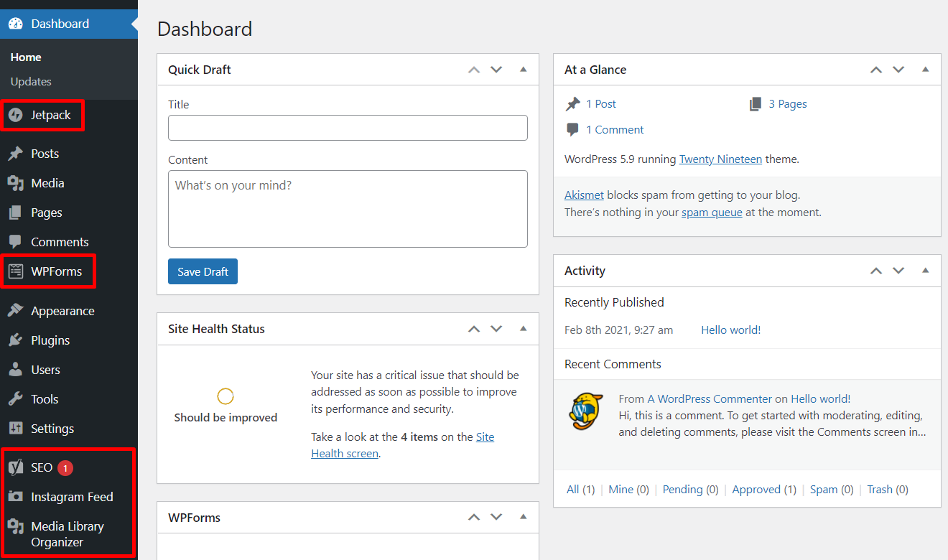The width and height of the screenshot is (948, 560).
Task: Click the Save Draft button
Action: click(x=203, y=271)
